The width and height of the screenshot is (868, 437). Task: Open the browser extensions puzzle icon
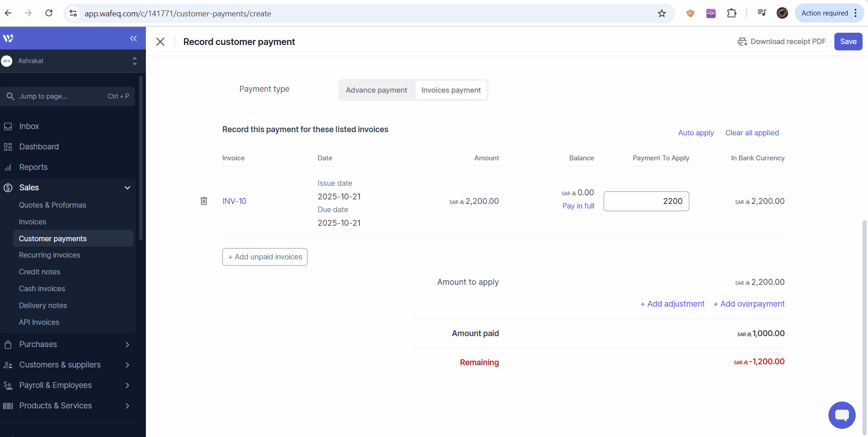[x=732, y=13]
